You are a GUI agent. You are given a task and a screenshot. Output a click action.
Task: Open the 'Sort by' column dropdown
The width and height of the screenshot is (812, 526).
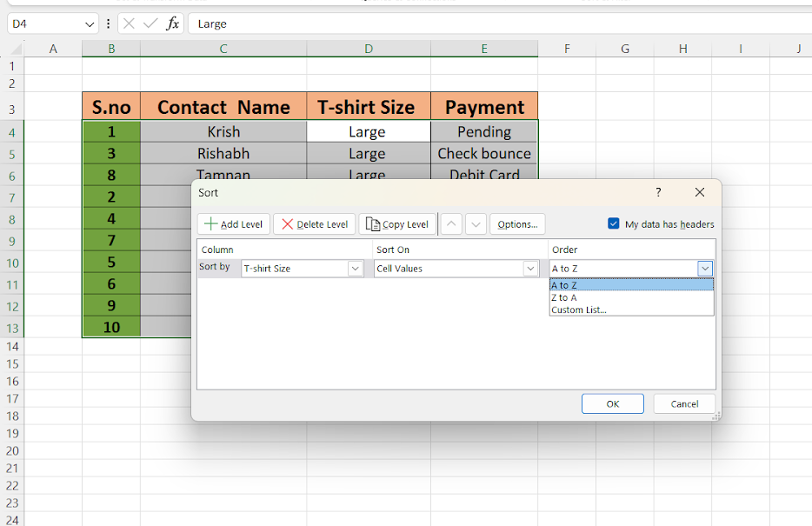click(x=355, y=269)
